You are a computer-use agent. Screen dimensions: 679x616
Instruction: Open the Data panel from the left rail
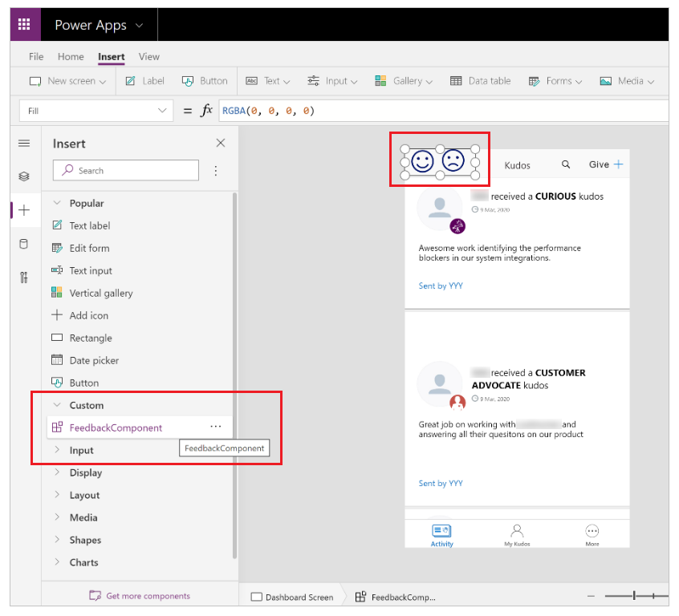click(x=24, y=245)
